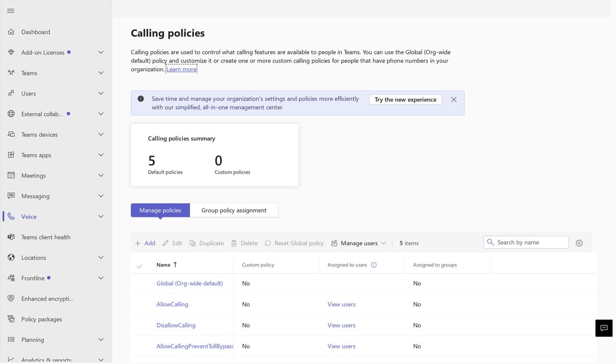This screenshot has height=364, width=616.
Task: Expand the Users navigation section
Action: [x=101, y=93]
